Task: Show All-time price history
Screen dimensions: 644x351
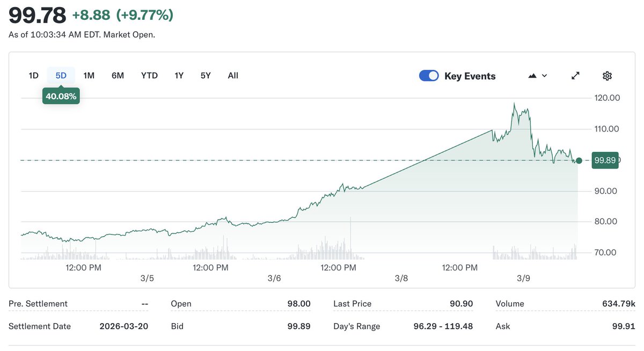Action: click(x=233, y=76)
